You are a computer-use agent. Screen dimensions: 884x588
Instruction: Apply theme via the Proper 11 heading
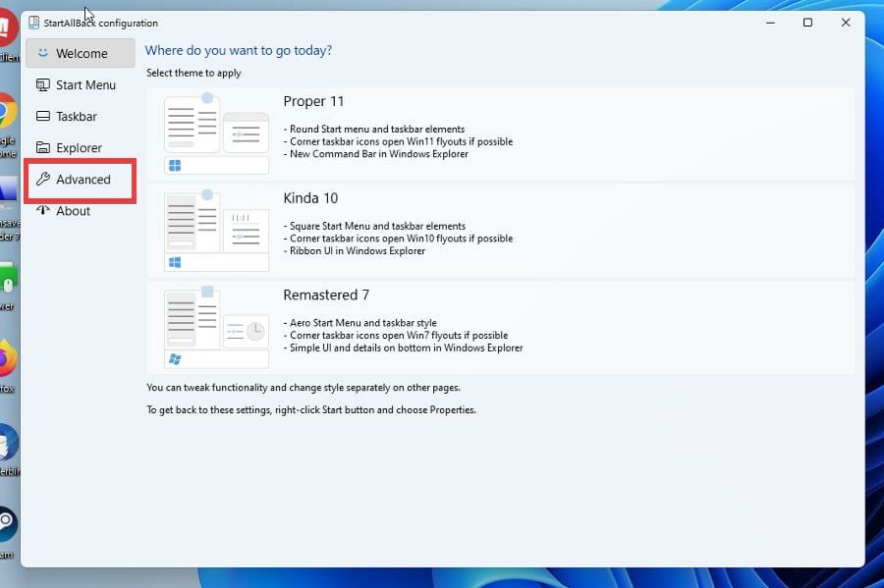pyautogui.click(x=313, y=101)
